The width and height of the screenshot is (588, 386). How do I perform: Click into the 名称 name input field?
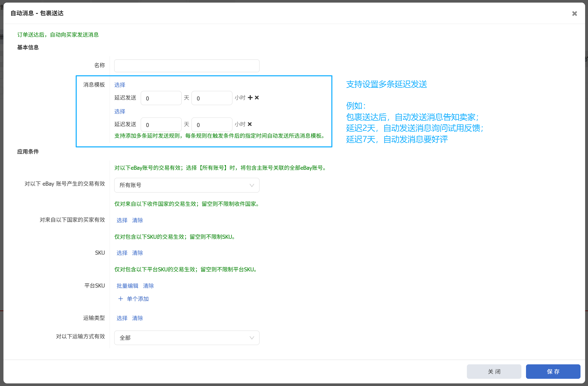(187, 66)
